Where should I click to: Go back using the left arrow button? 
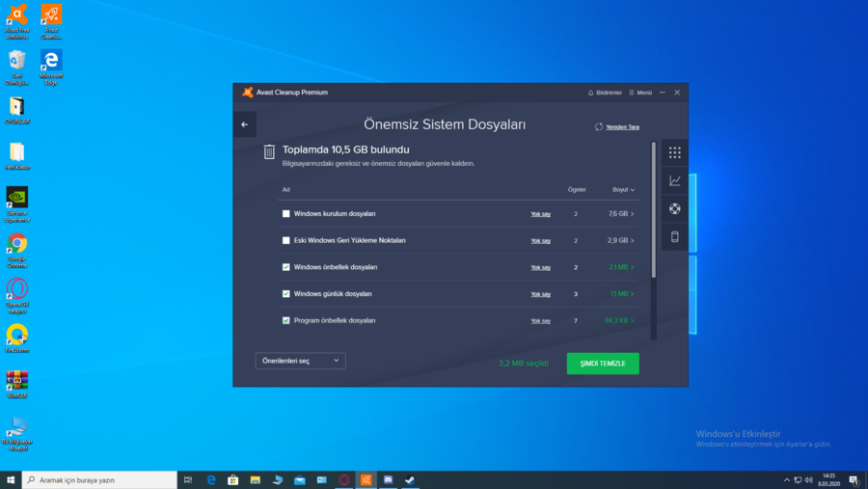245,124
